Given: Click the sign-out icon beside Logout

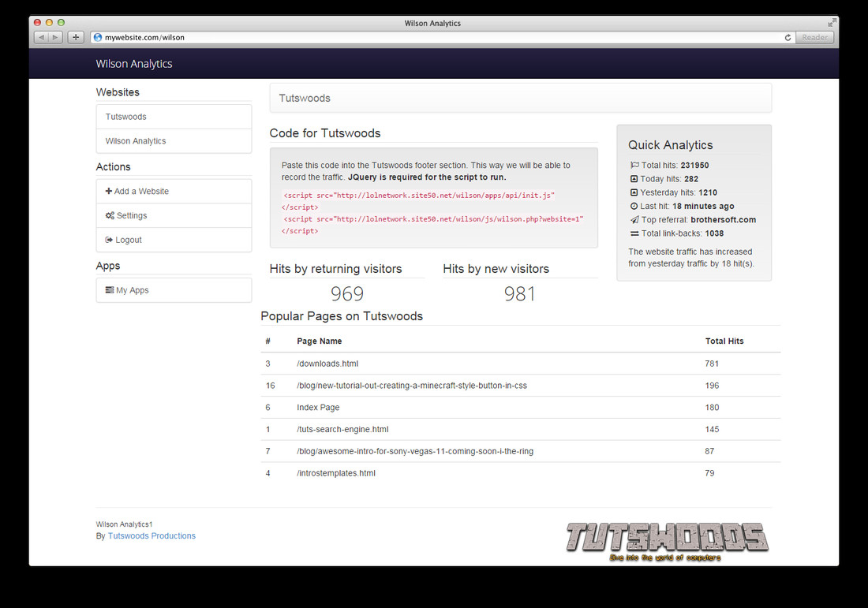Looking at the screenshot, I should [109, 240].
